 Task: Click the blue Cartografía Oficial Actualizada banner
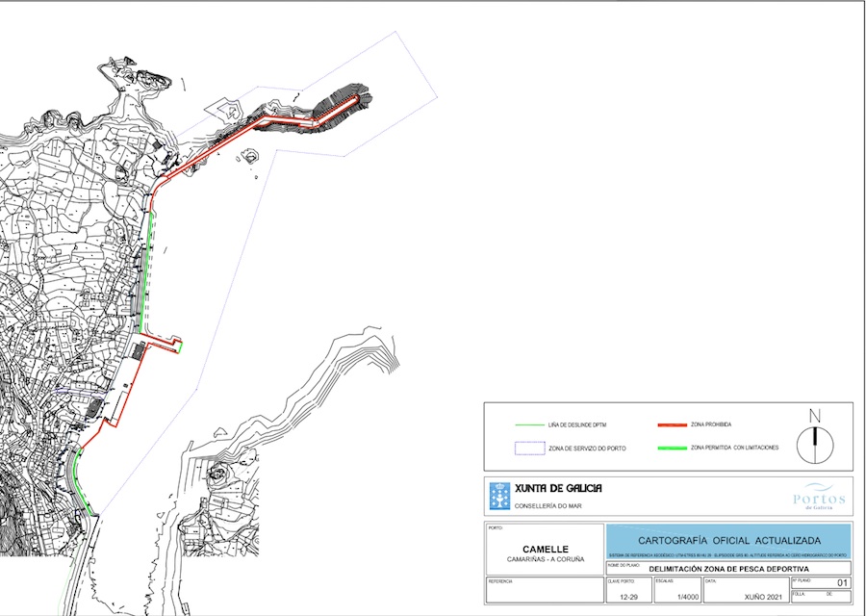728,541
